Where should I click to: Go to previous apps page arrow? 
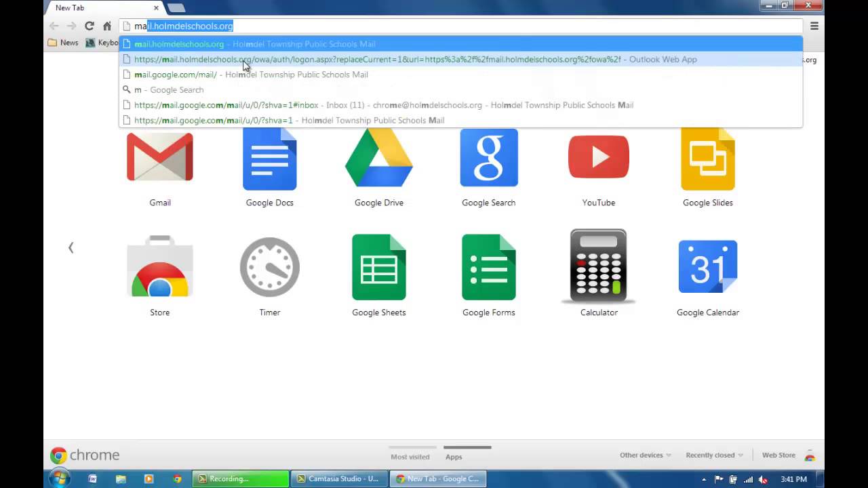[x=71, y=247]
